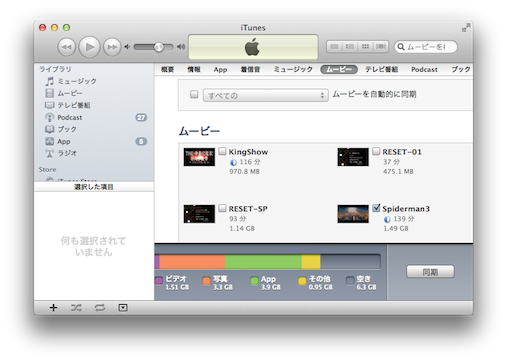Click the App badge showing 5
The height and width of the screenshot is (362, 507).
tap(141, 141)
